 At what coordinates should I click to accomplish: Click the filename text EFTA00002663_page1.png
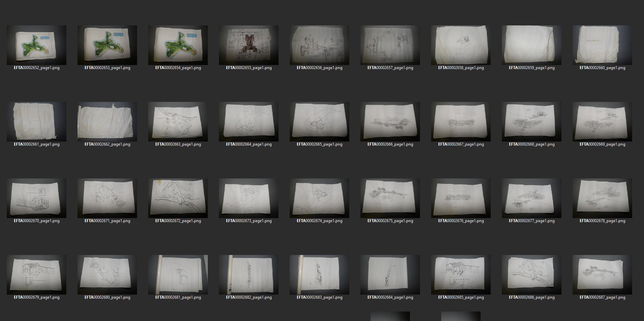click(178, 144)
